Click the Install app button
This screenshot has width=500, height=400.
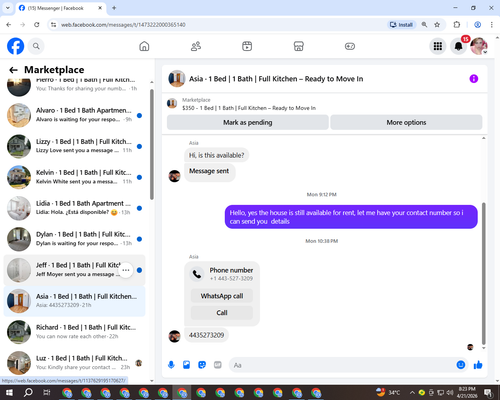click(401, 25)
